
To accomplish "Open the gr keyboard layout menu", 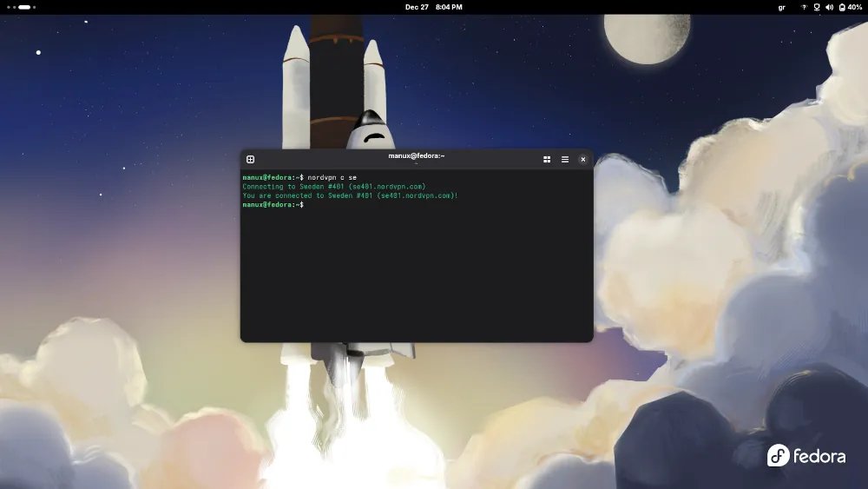I will coord(782,7).
